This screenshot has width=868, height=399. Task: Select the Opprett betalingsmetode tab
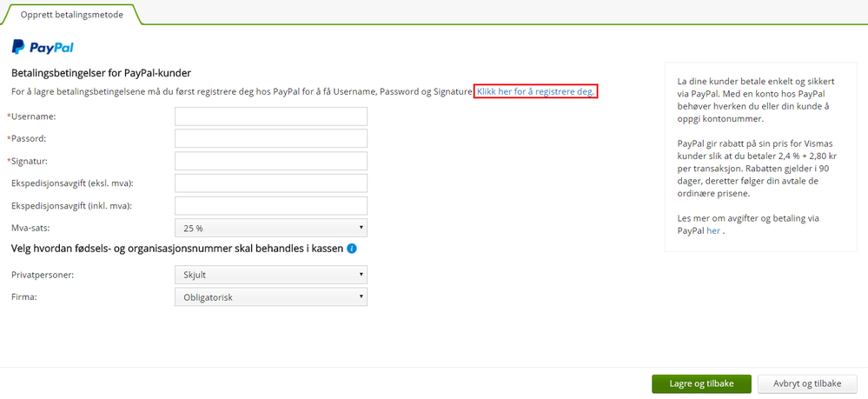pyautogui.click(x=71, y=17)
